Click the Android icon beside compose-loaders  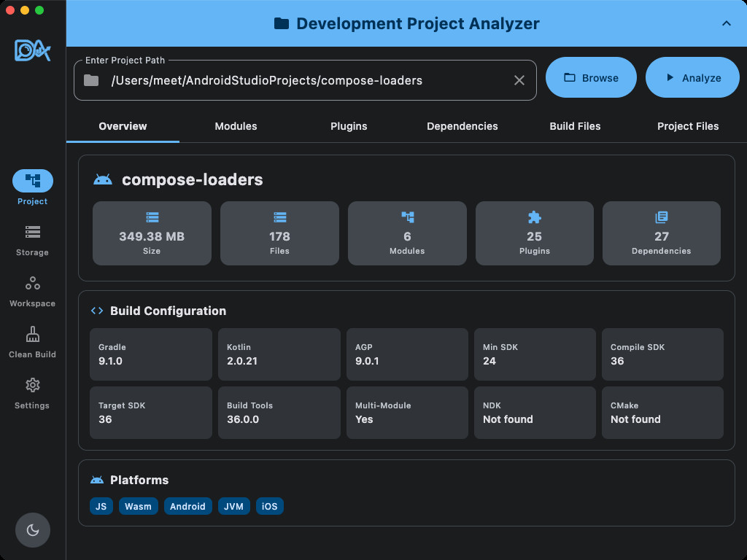103,179
